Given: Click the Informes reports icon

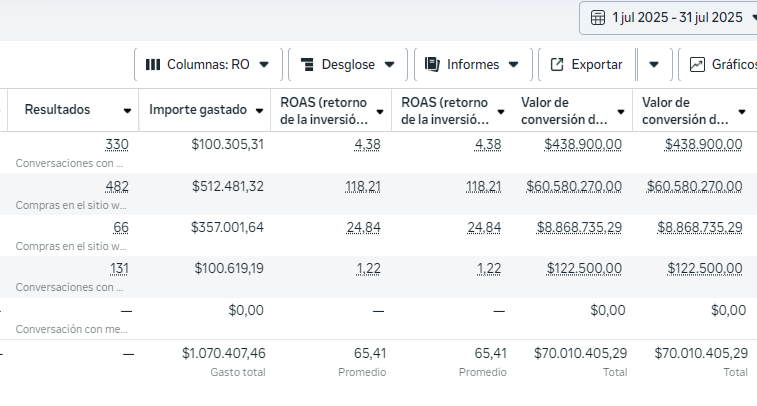Looking at the screenshot, I should (432, 64).
